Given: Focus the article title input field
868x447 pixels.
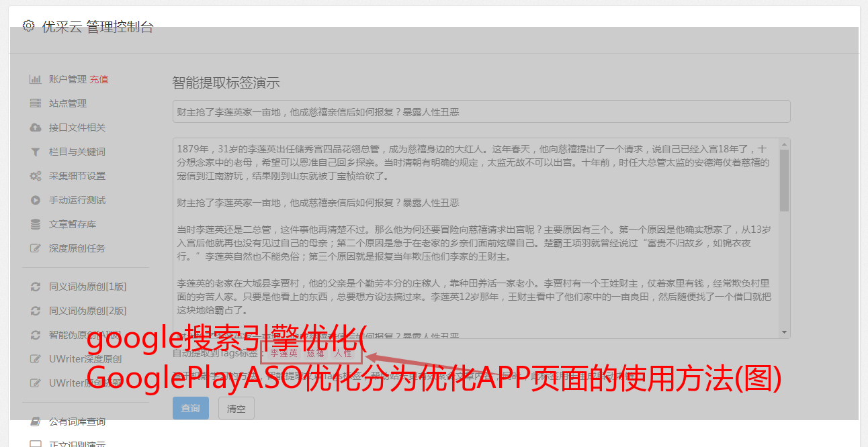Looking at the screenshot, I should 481,111.
